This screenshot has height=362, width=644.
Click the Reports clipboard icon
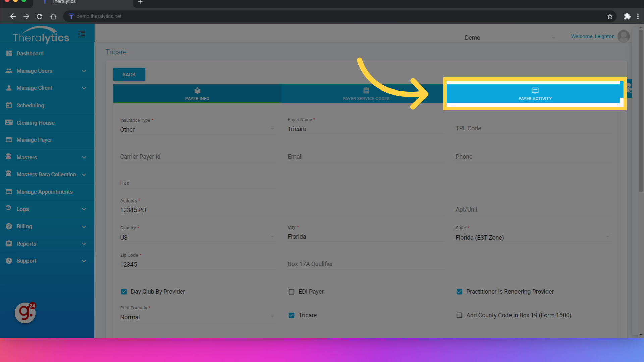click(9, 244)
